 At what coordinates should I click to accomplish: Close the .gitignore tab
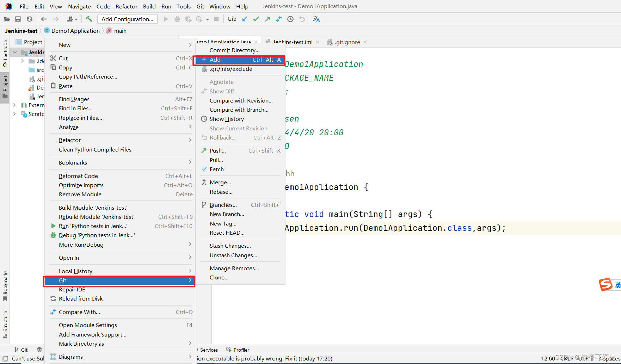365,42
